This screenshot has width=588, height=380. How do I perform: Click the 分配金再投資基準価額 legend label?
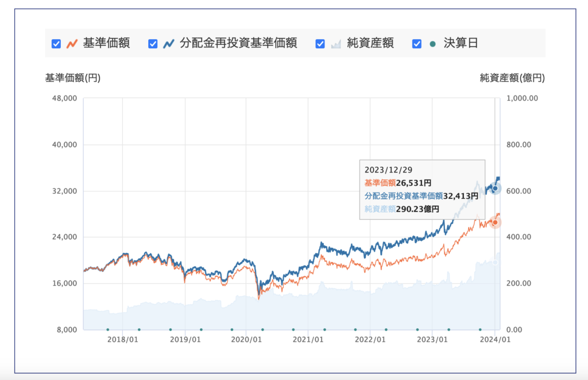point(238,43)
